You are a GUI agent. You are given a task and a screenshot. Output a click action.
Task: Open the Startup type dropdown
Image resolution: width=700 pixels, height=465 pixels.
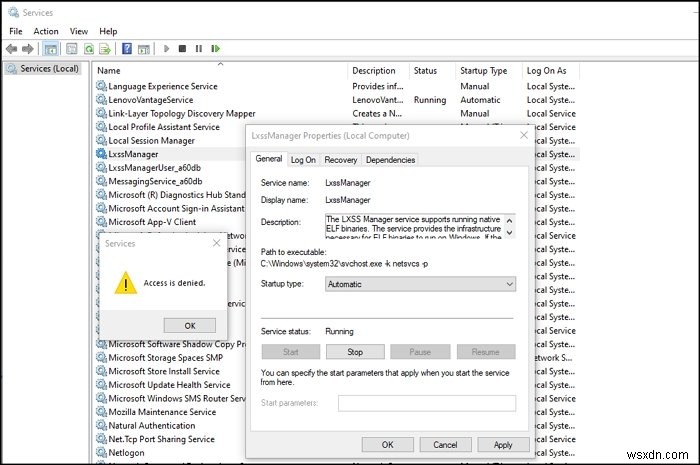click(x=421, y=284)
